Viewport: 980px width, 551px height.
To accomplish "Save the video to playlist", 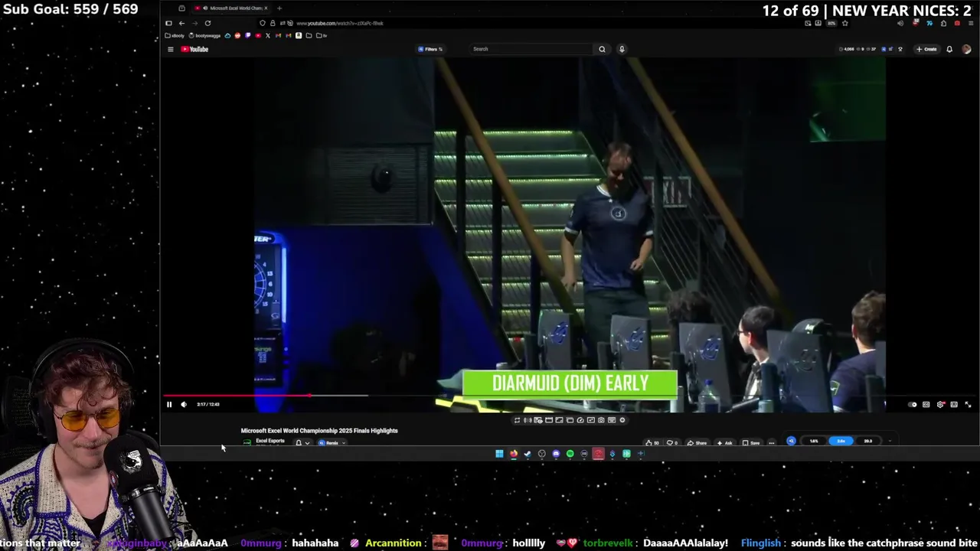I will (751, 442).
